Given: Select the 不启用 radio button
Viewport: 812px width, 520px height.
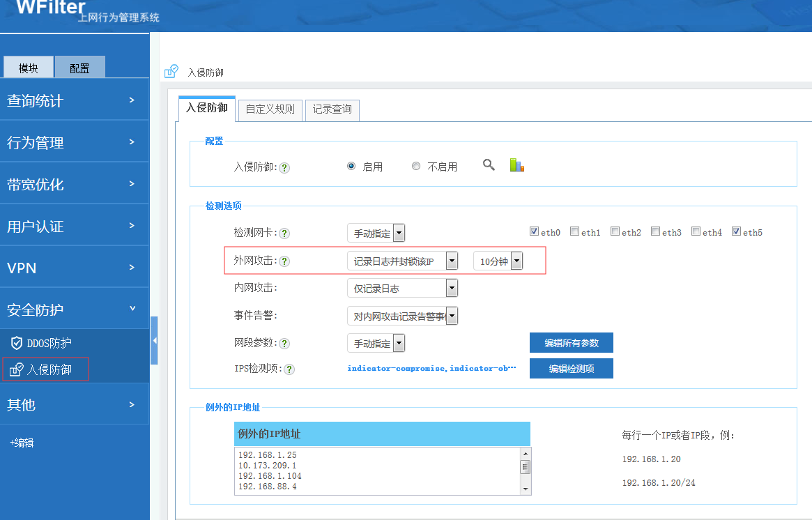Looking at the screenshot, I should tap(416, 167).
